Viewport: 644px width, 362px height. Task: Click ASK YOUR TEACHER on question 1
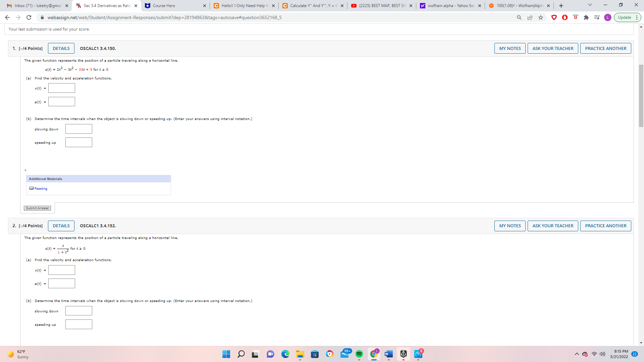click(x=553, y=48)
